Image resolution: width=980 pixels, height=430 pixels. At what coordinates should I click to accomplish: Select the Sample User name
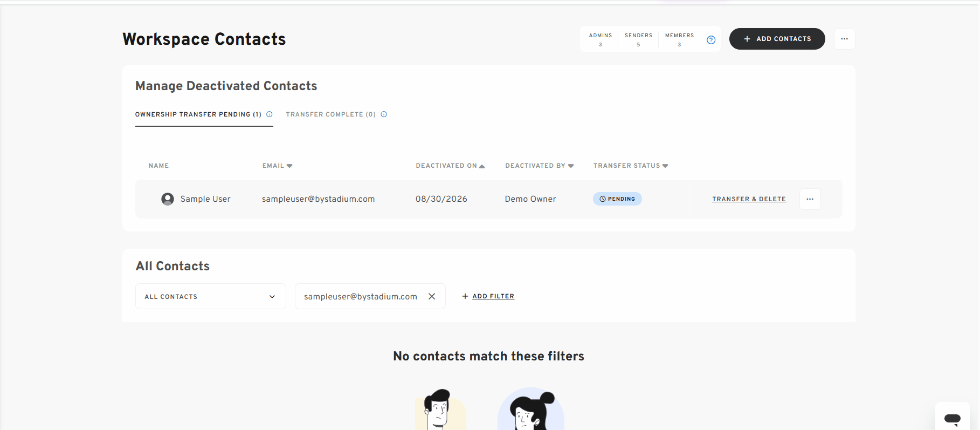(x=205, y=199)
